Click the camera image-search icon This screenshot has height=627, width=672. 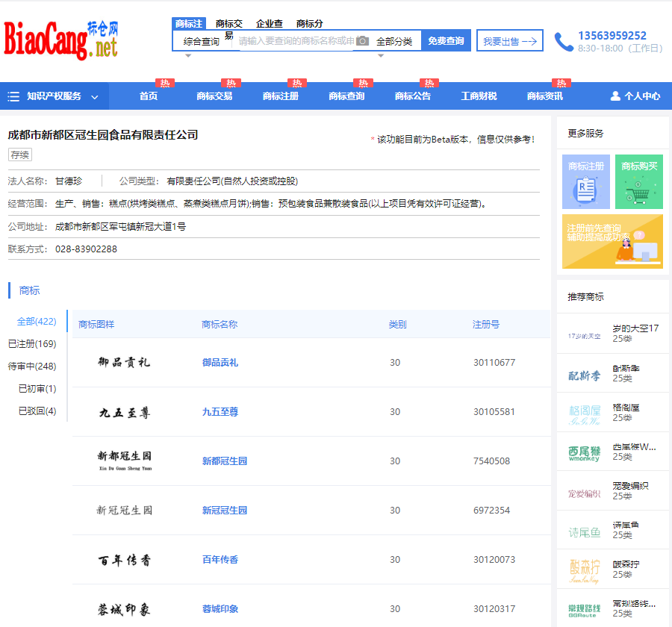pos(362,41)
